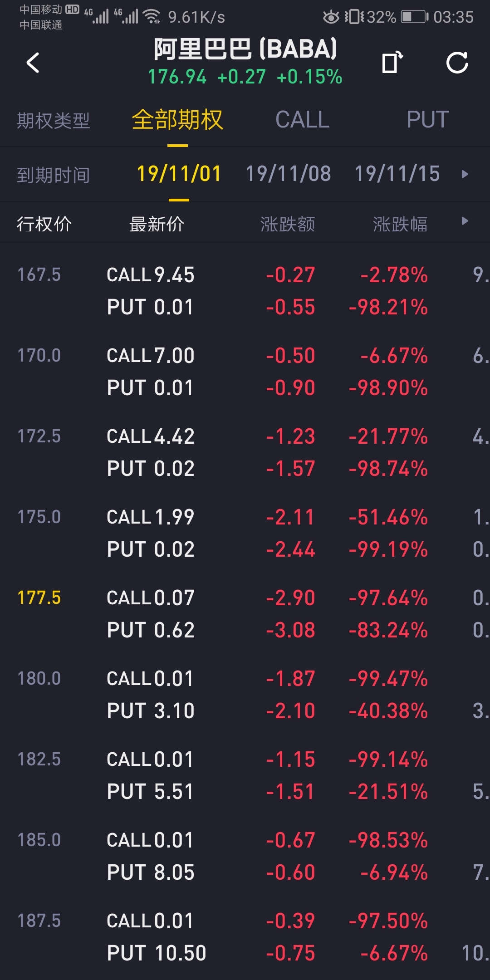Tap the 行权价 strike price header

(44, 224)
